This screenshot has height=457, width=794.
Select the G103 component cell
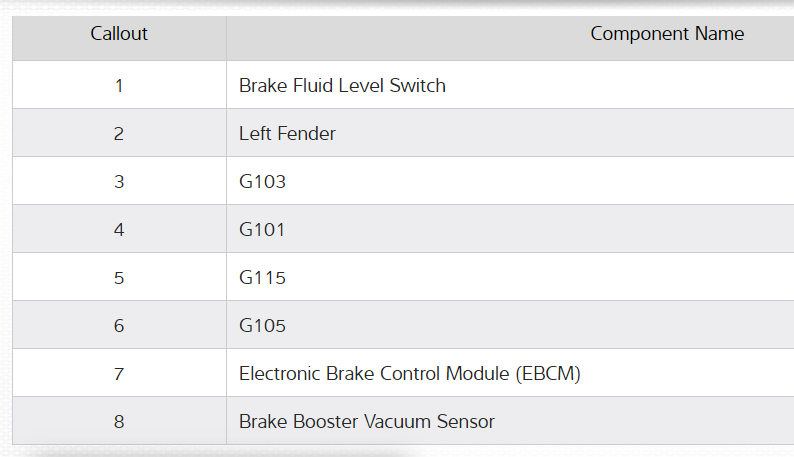pyautogui.click(x=262, y=182)
